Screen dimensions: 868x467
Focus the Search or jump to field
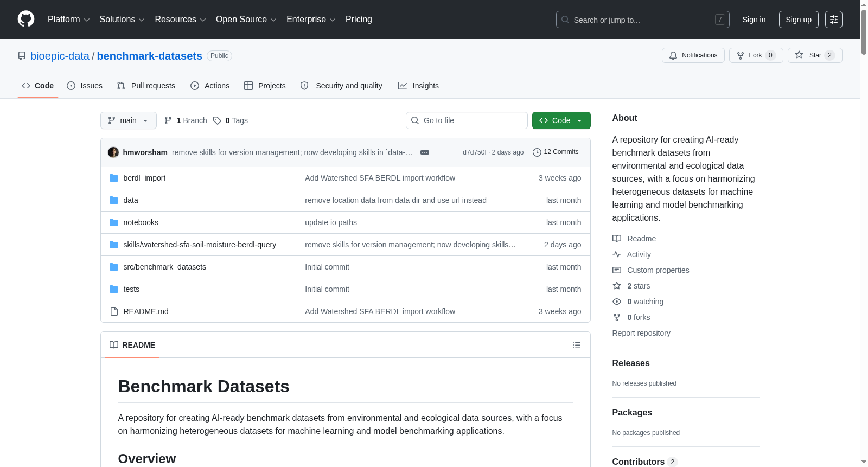tap(642, 20)
